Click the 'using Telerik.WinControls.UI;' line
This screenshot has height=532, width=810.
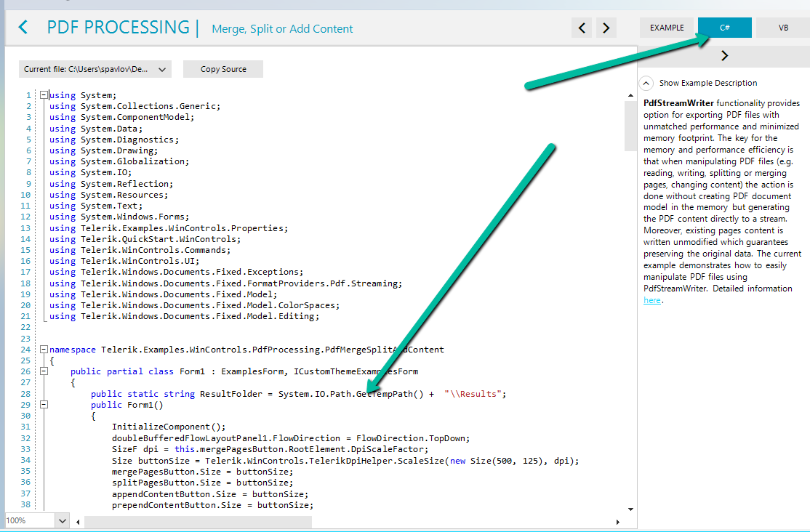[x=124, y=261]
